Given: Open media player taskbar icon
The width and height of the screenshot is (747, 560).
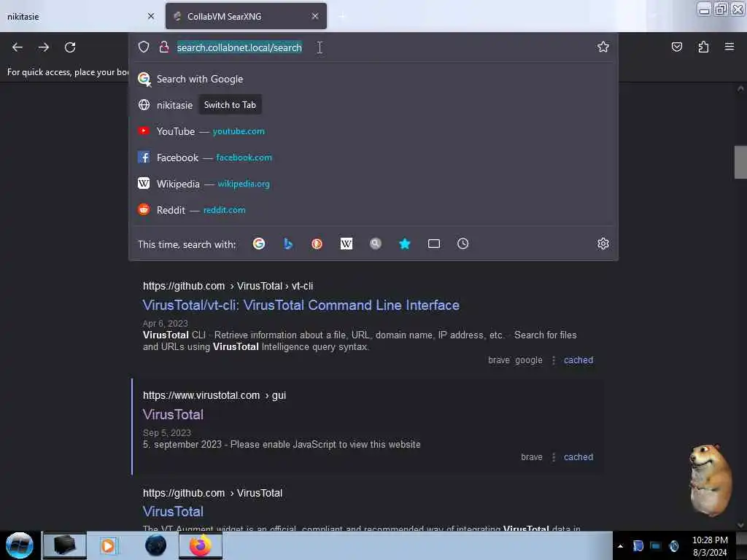Looking at the screenshot, I should 108,545.
